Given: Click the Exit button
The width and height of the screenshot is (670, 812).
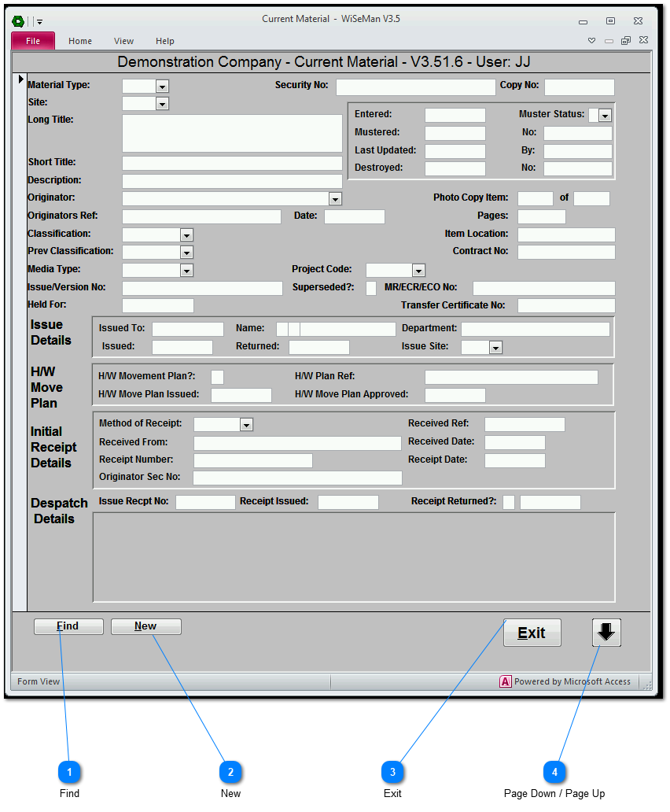Looking at the screenshot, I should (532, 633).
